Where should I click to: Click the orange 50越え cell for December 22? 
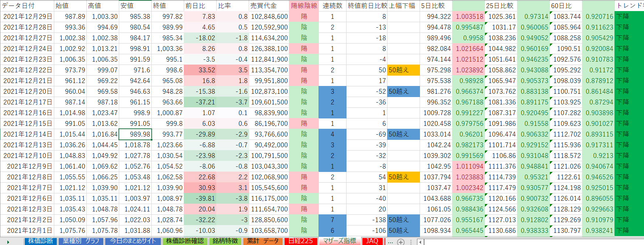click(404, 70)
